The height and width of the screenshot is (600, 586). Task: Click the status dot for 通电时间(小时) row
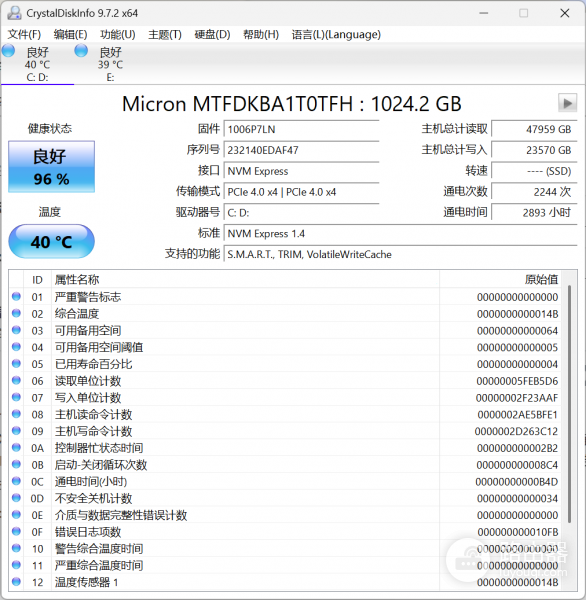click(x=16, y=481)
